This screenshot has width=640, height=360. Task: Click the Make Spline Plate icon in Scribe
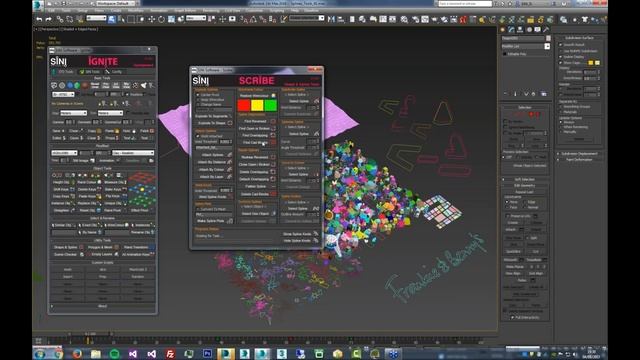pos(230,221)
